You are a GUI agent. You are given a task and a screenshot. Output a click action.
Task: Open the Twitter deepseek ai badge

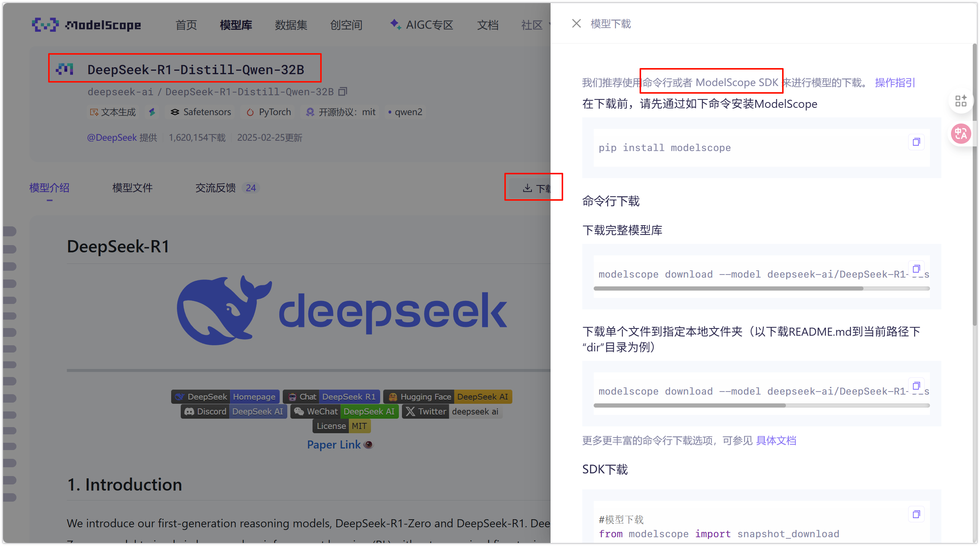[x=452, y=411]
